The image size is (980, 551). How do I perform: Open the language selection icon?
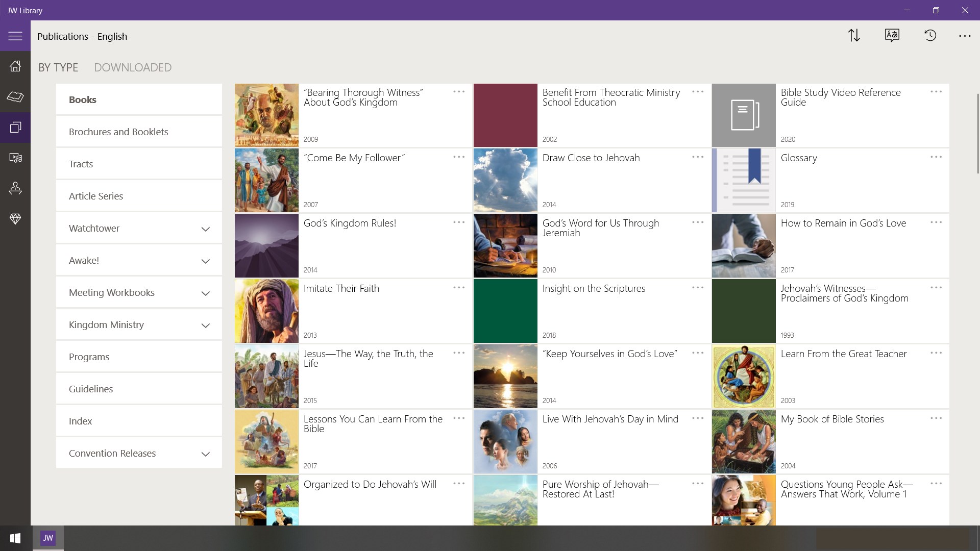[x=892, y=36]
